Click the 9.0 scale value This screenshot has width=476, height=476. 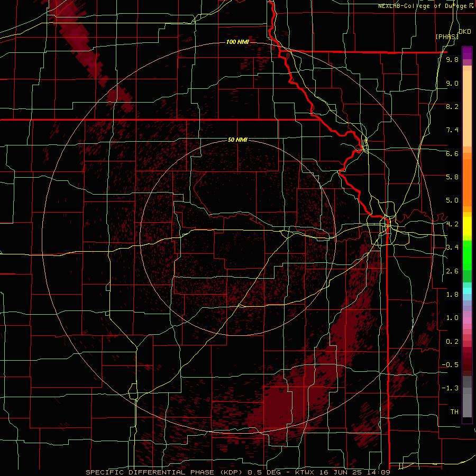pos(452,83)
